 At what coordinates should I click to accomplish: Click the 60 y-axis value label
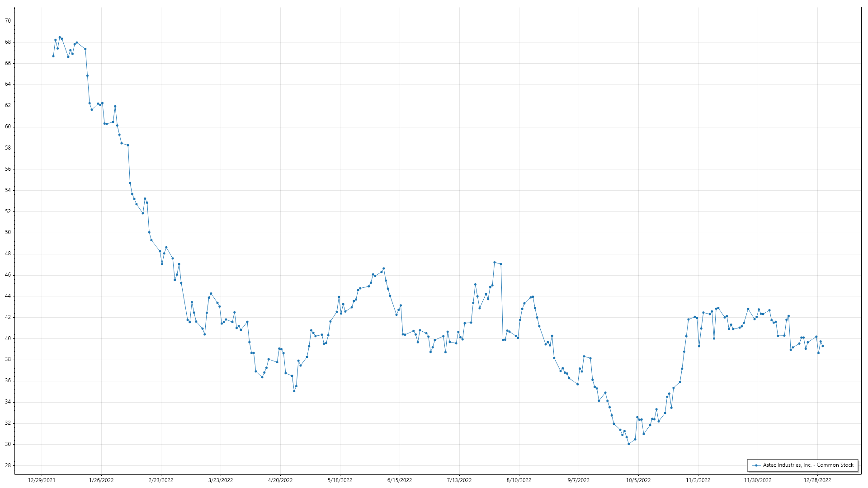point(8,127)
